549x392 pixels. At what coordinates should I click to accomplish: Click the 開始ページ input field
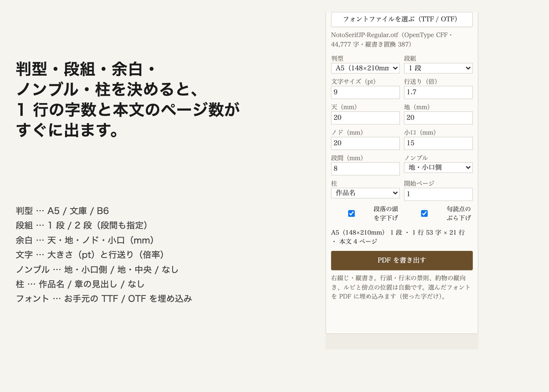438,194
